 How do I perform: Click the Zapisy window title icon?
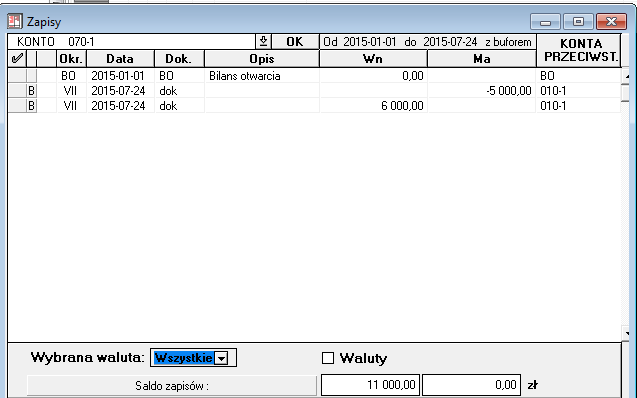[x=15, y=21]
